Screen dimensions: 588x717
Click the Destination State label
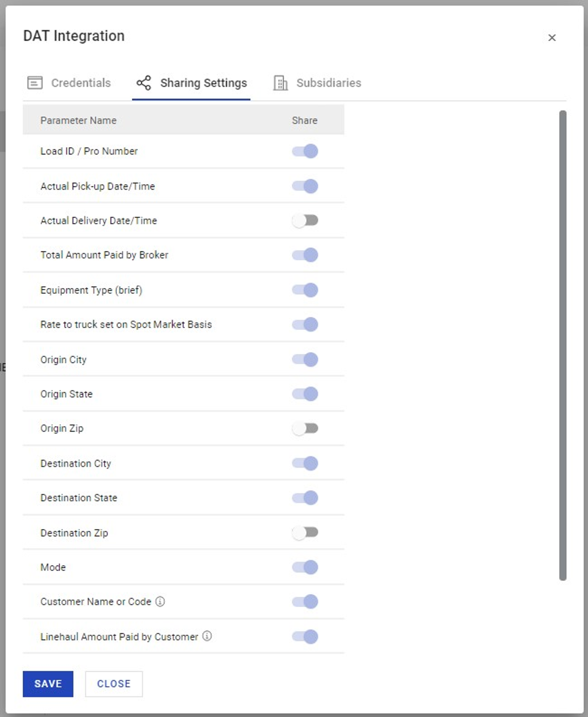79,498
